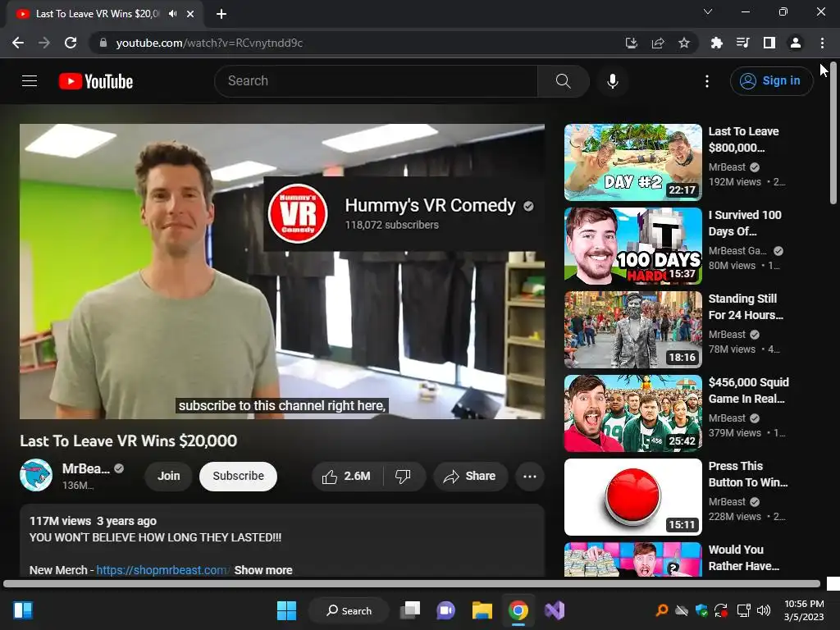This screenshot has height=630, width=840.
Task: Open Standing Still For 24 Hours thumbnail
Action: point(633,330)
